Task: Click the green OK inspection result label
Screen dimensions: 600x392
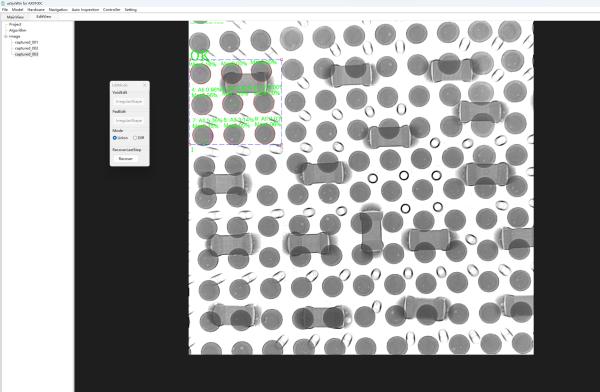Action: pyautogui.click(x=199, y=56)
